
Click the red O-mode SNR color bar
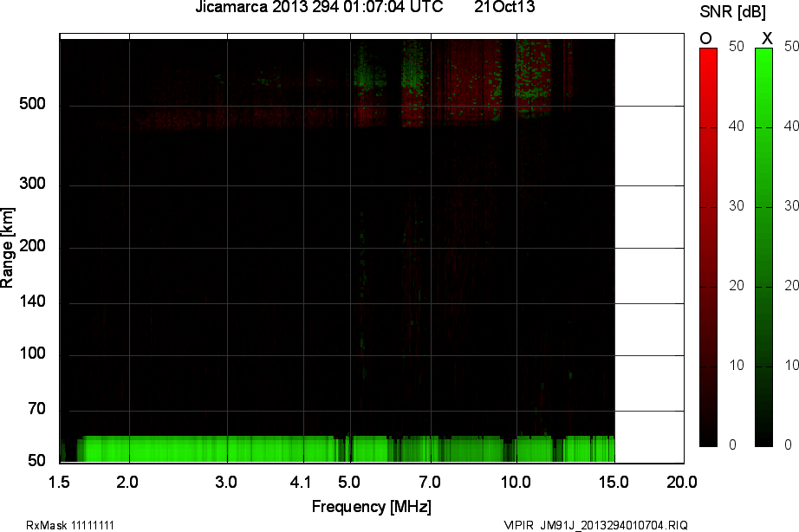coord(708,247)
